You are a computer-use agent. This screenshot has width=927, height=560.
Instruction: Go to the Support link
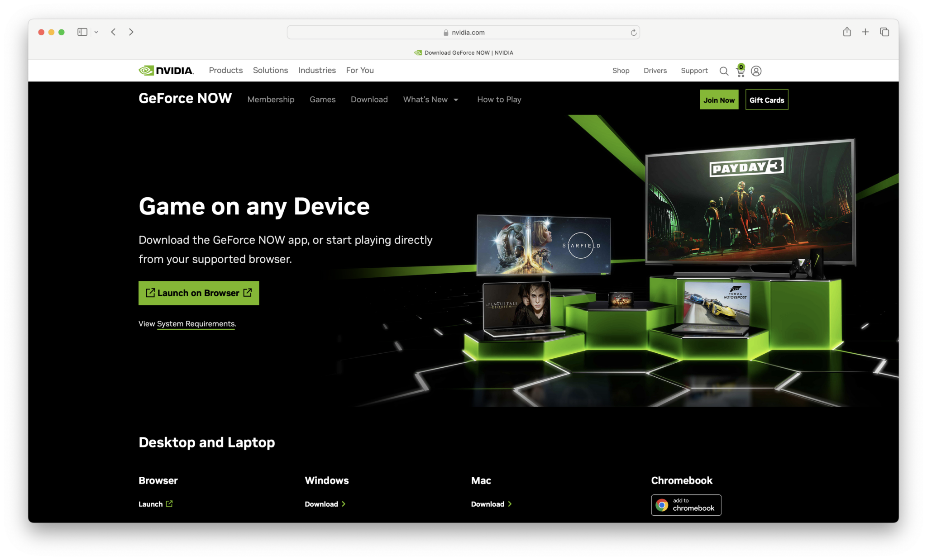click(694, 71)
